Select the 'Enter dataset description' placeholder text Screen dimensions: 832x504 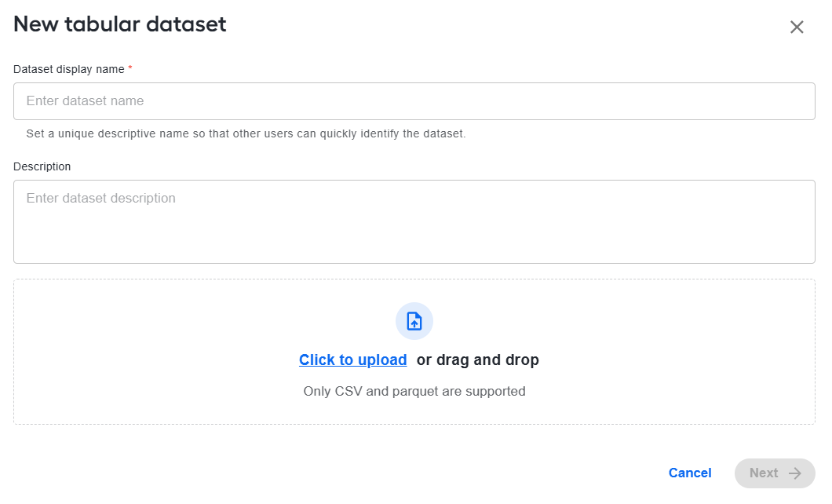click(x=100, y=199)
